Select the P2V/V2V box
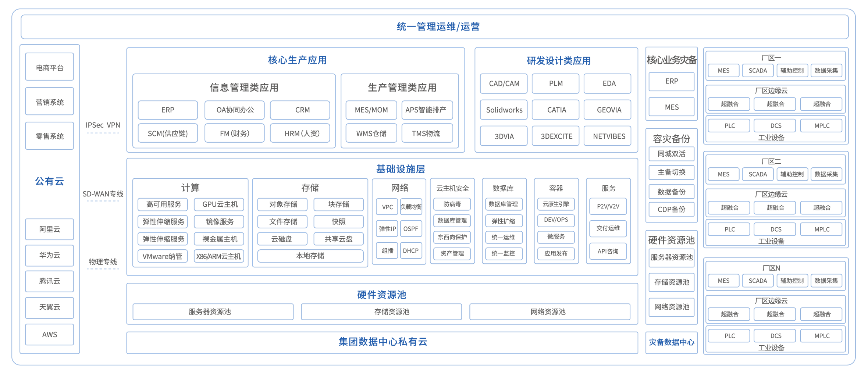The image size is (868, 381). point(608,206)
